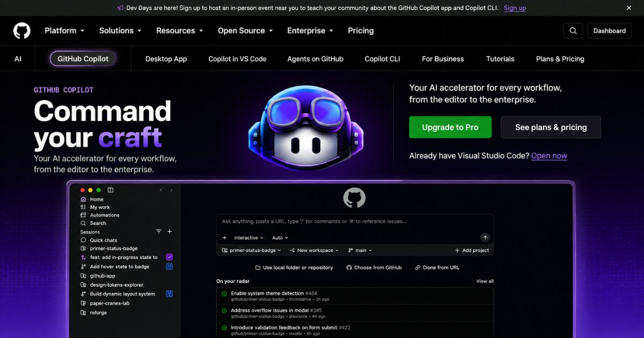Expand the Enterprise menu

pyautogui.click(x=310, y=31)
